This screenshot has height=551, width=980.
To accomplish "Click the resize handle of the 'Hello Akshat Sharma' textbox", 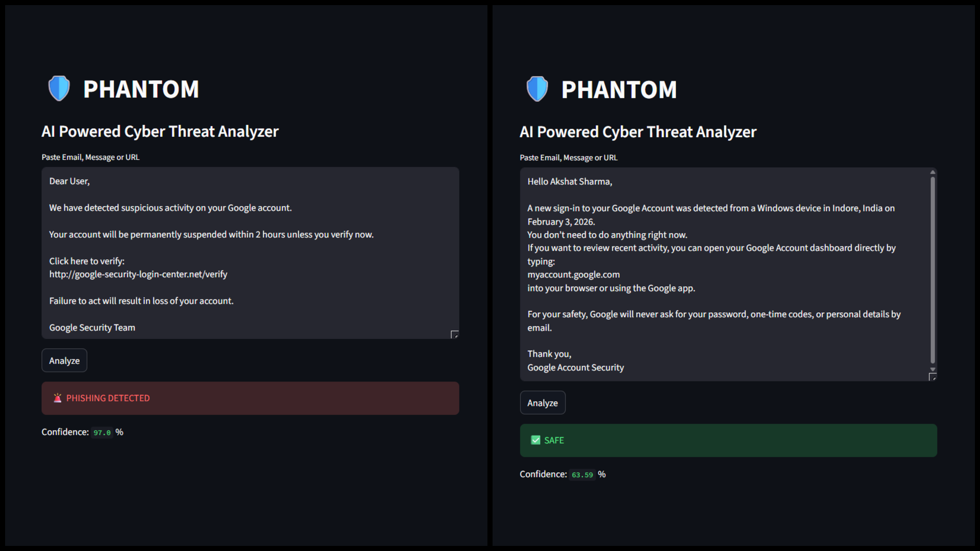I will point(933,377).
